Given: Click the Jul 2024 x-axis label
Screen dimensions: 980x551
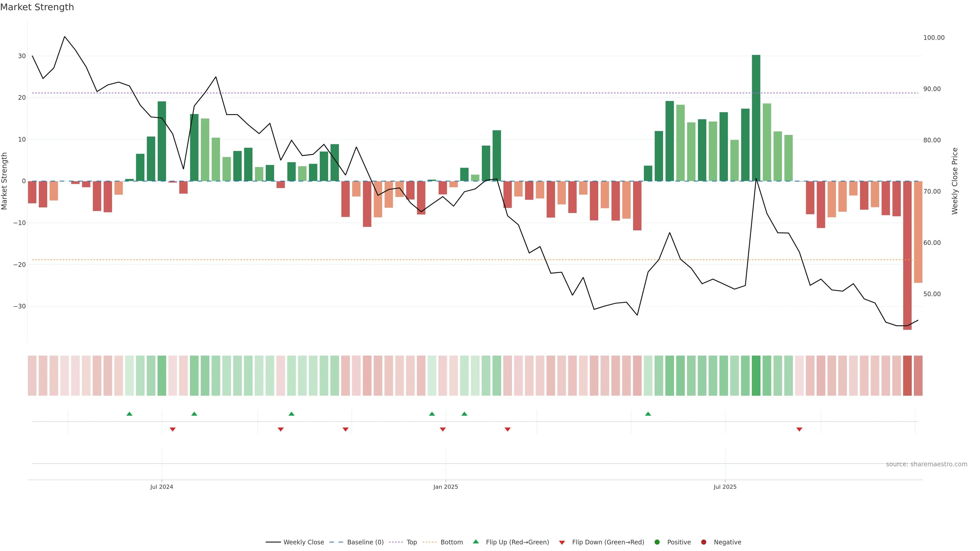Looking at the screenshot, I should tap(161, 487).
